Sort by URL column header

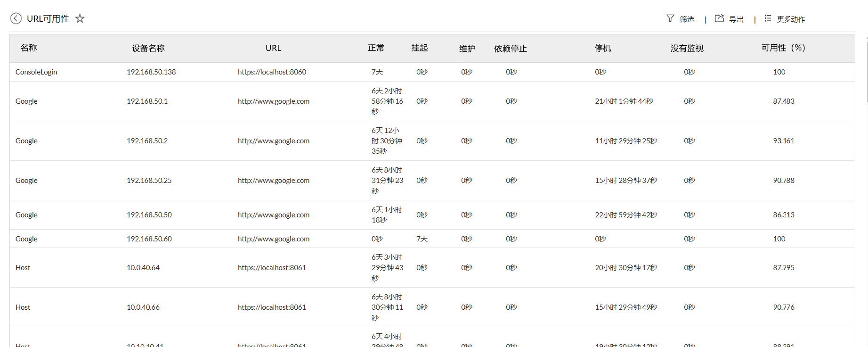(x=273, y=48)
